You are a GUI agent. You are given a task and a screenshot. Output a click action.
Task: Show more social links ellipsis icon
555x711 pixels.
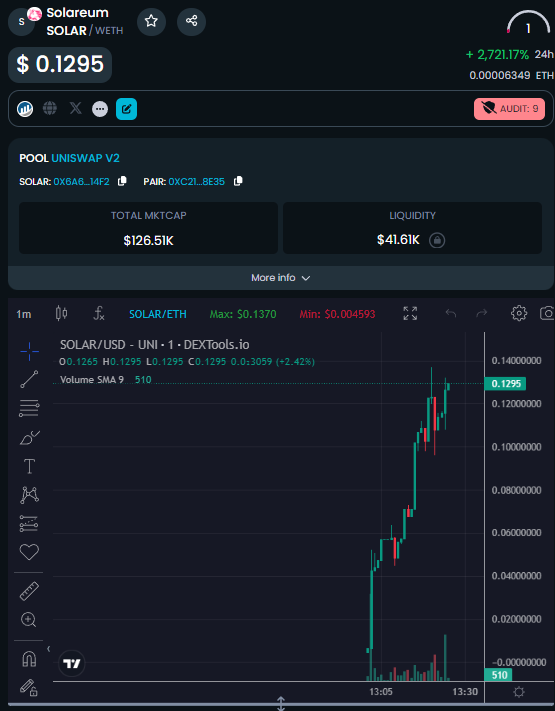[100, 109]
